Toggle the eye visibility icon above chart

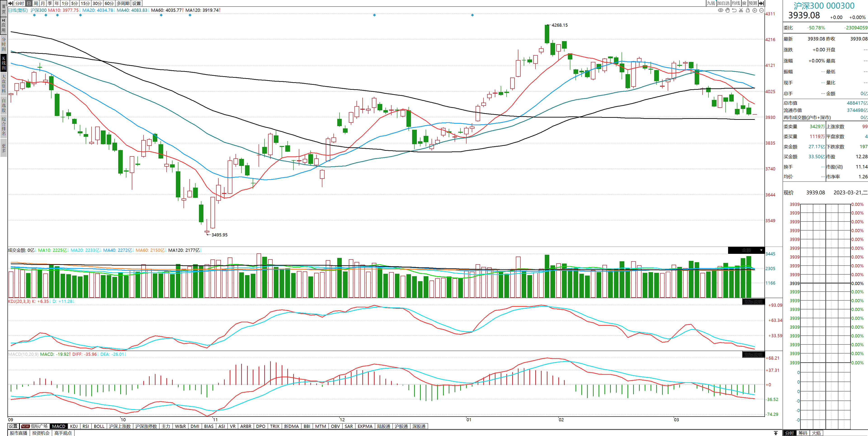(720, 10)
